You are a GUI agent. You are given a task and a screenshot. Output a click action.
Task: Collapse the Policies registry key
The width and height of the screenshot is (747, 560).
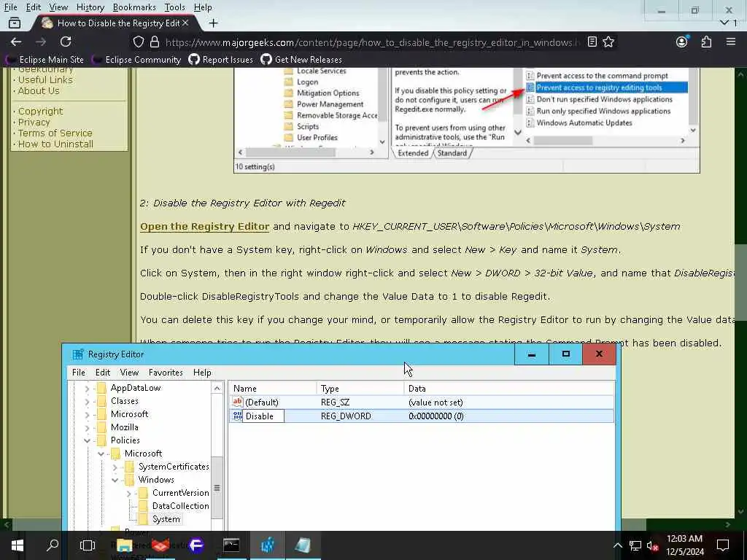[x=87, y=441]
